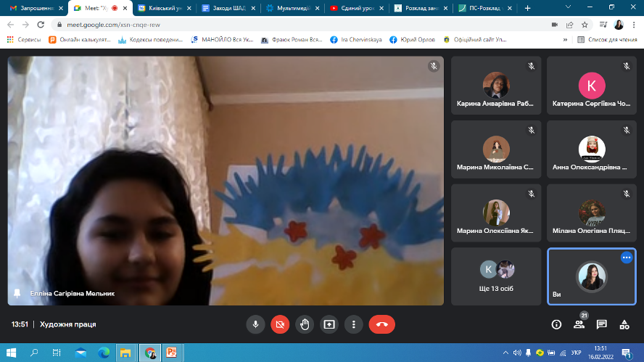Select Катерина Сергіївна participant tile
The height and width of the screenshot is (362, 644).
[x=592, y=86]
